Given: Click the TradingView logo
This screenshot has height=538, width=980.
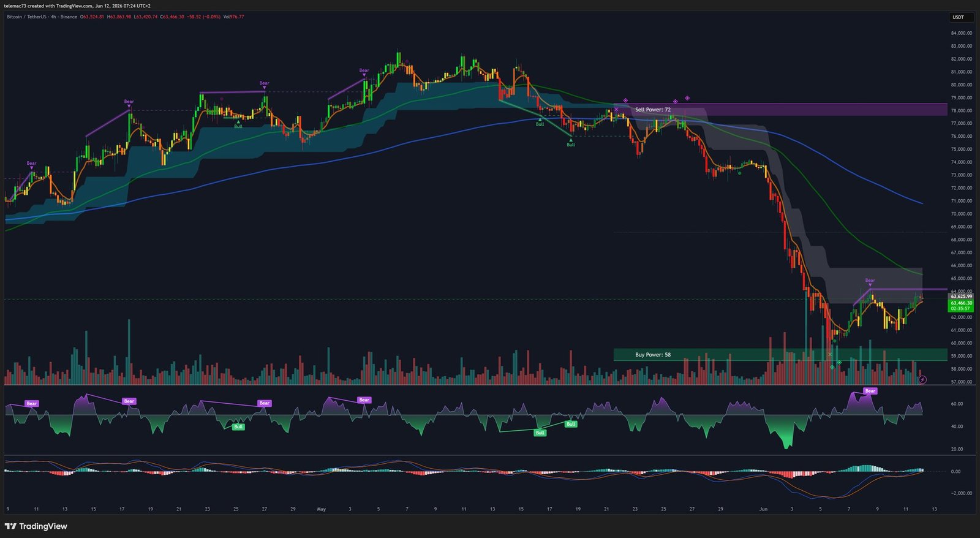Looking at the screenshot, I should pos(36,526).
